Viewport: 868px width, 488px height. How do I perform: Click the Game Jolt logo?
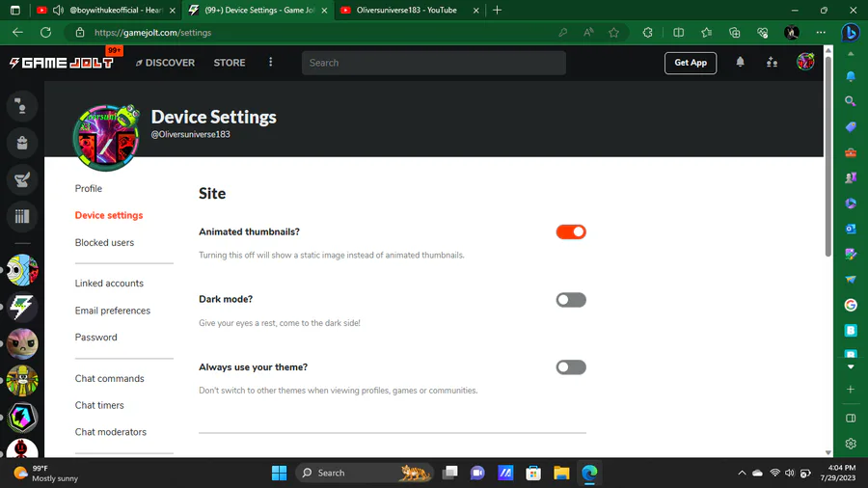pos(62,63)
